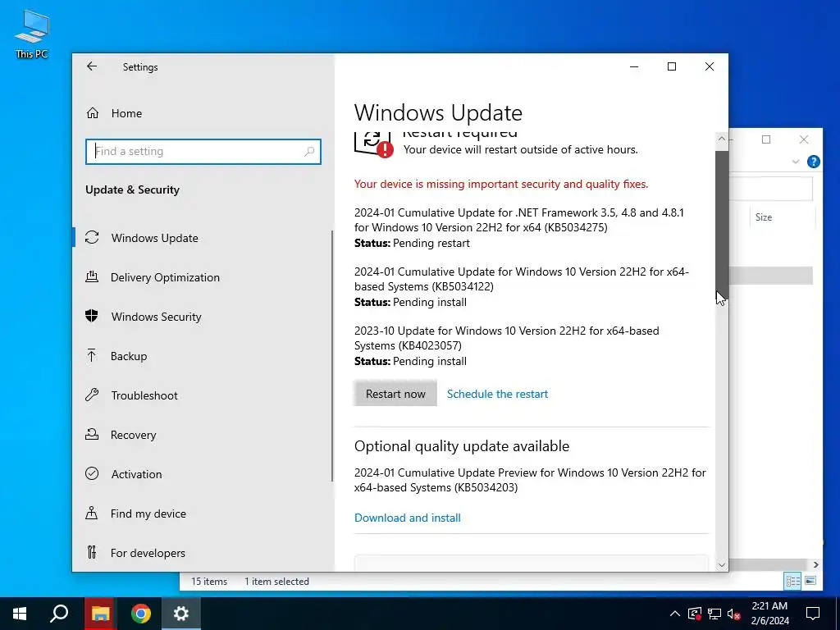Switch File Explorer to details view icon
840x630 pixels.
pyautogui.click(x=793, y=581)
